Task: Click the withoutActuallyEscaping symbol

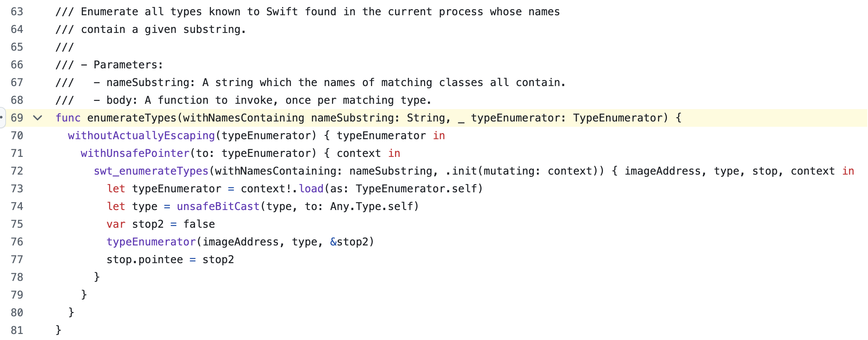Action: (x=142, y=136)
